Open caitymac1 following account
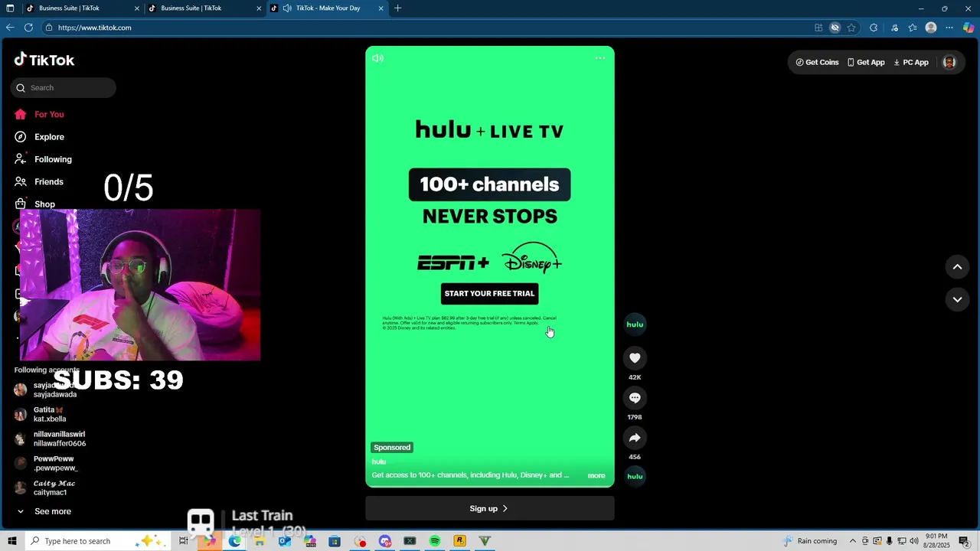The height and width of the screenshot is (551, 980). pos(46,488)
